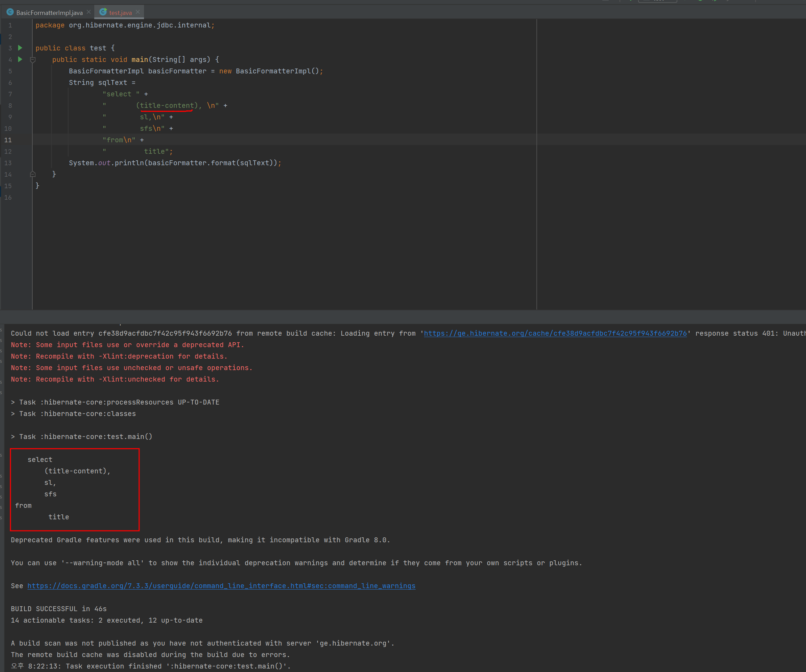Click the class icon on BasicFormatterImpl.java tab
Viewport: 806px width, 672px height.
(10, 12)
